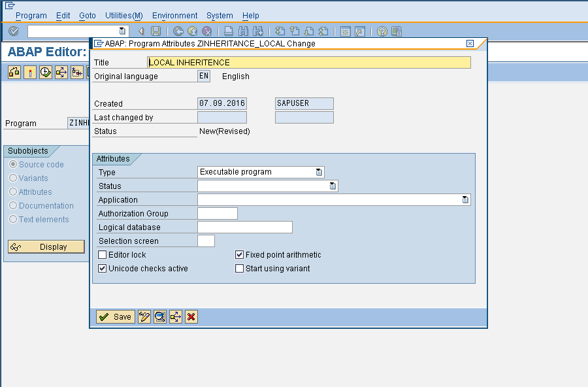Click the Help question mark icon
Image resolution: width=588 pixels, height=387 pixels.
pyautogui.click(x=381, y=31)
